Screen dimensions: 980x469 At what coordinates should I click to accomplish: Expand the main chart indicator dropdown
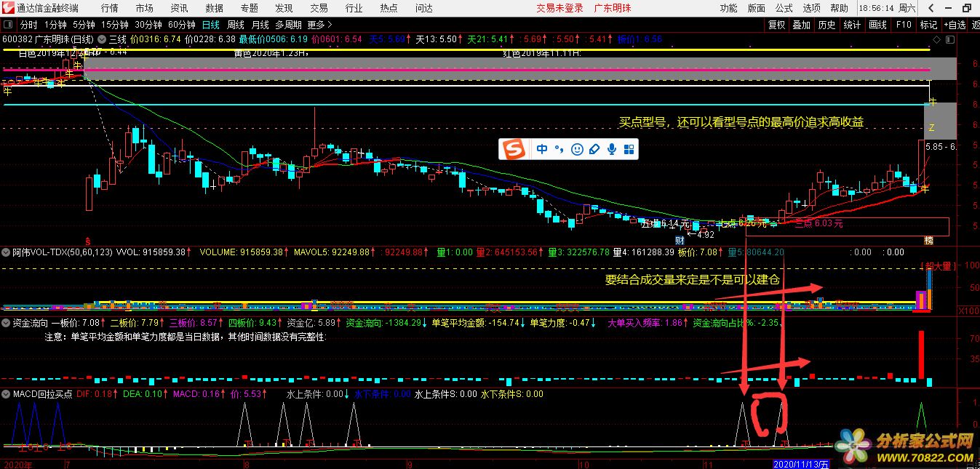102,39
